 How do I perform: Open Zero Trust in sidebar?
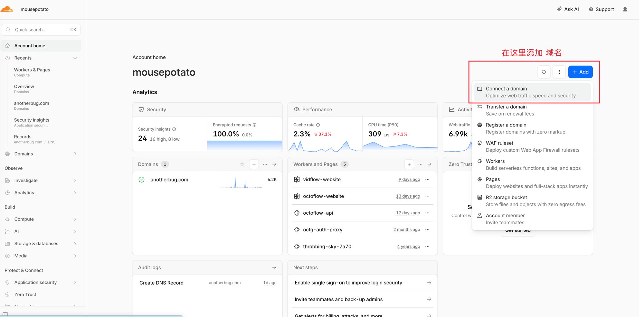coord(25,294)
